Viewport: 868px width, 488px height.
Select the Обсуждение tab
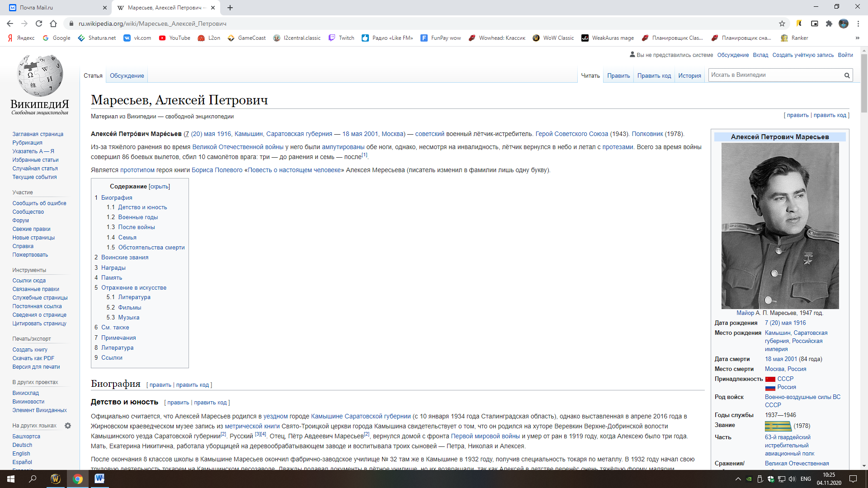(127, 75)
